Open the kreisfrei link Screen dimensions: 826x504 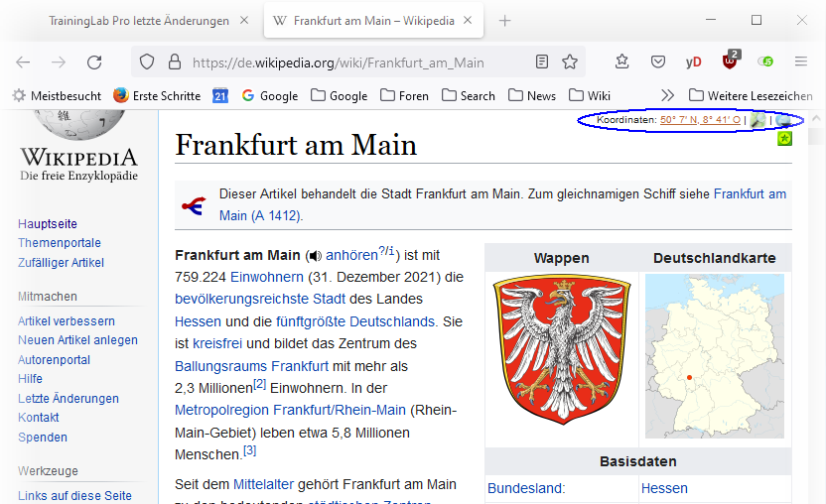click(x=217, y=344)
